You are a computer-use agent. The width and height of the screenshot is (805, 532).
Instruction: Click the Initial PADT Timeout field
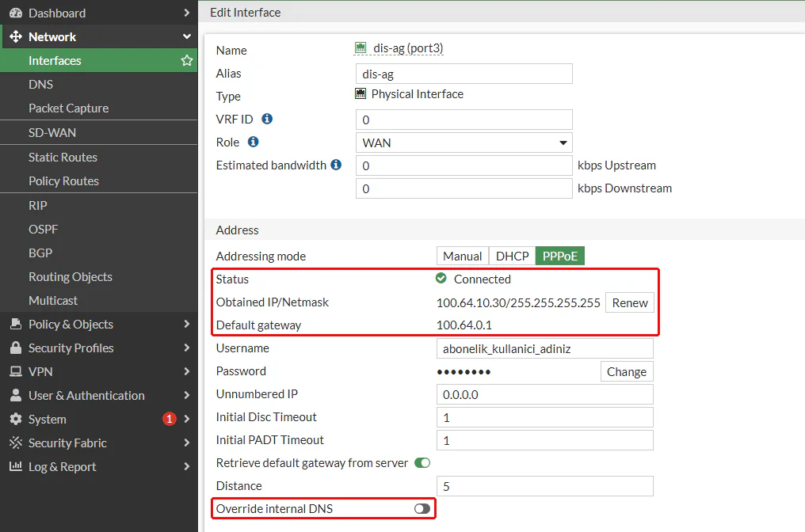pyautogui.click(x=544, y=440)
